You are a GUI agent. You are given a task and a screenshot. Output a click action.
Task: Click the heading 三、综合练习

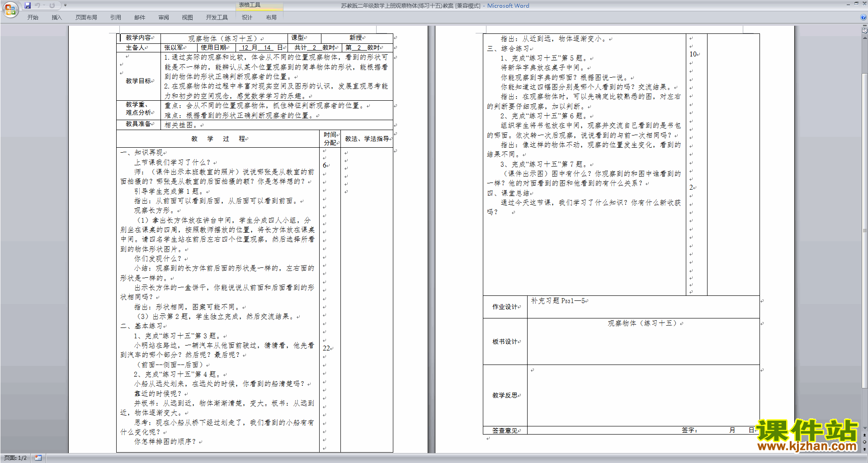[x=508, y=49]
